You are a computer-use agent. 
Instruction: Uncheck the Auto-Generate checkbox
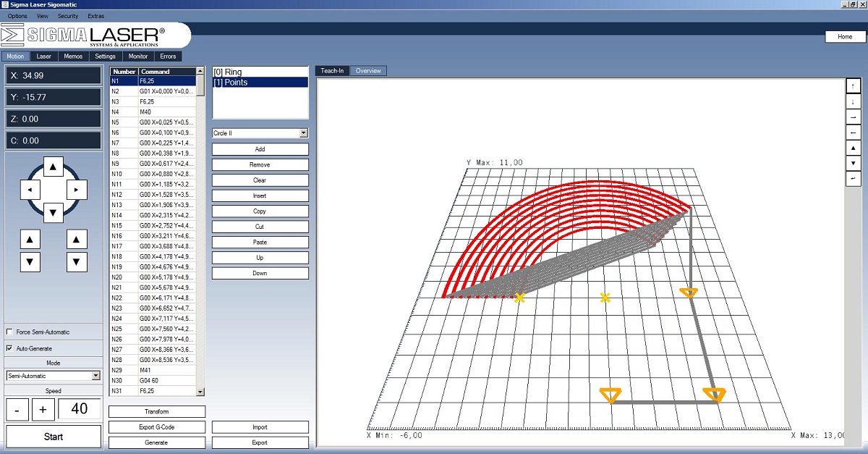click(9, 348)
